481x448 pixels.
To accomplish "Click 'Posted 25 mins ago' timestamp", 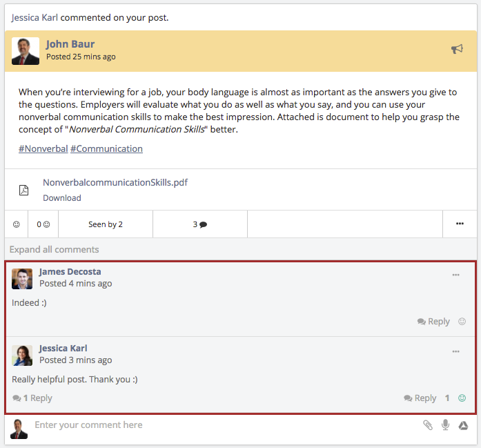I will pyautogui.click(x=81, y=57).
